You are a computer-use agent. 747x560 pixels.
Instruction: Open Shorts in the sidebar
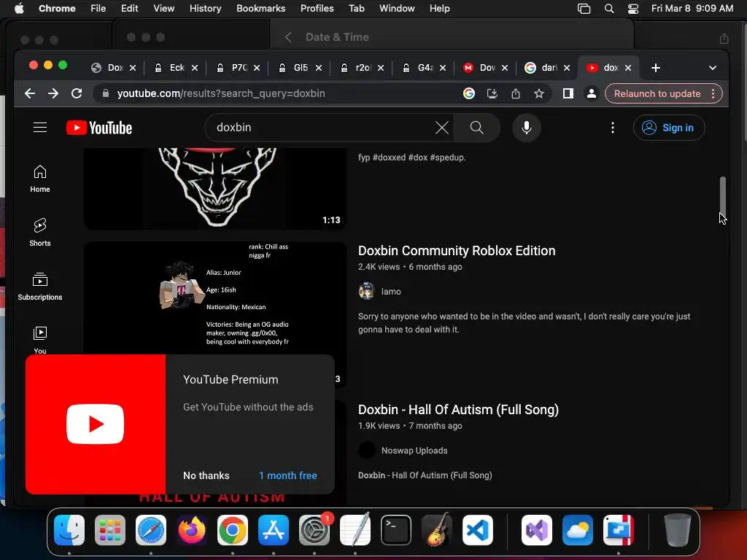pyautogui.click(x=40, y=233)
